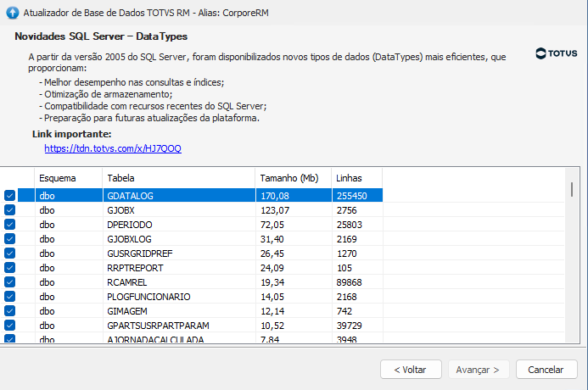Click the row count 39729
The width and height of the screenshot is (588, 390).
coord(349,326)
